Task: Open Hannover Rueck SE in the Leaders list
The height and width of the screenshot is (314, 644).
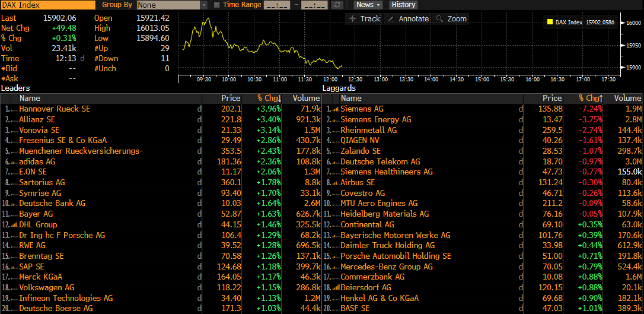Action: pyautogui.click(x=55, y=109)
